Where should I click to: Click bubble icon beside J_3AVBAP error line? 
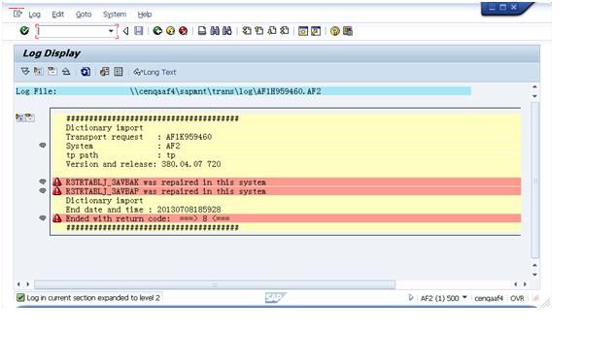point(43,191)
